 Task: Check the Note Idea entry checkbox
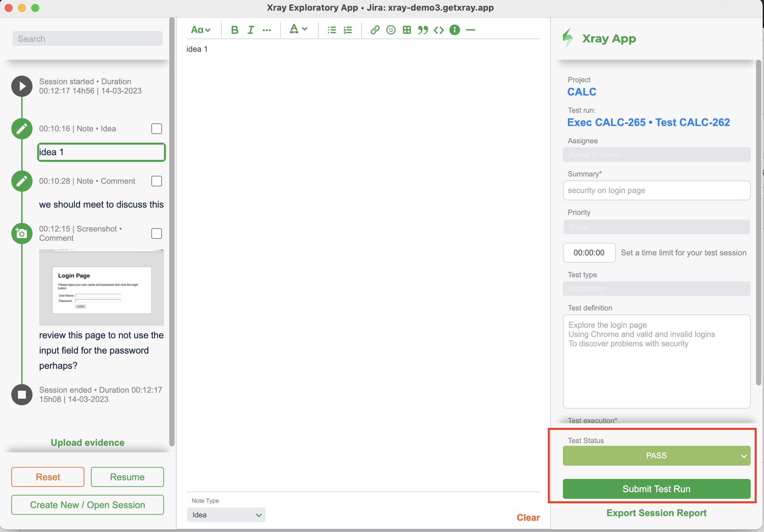(156, 129)
